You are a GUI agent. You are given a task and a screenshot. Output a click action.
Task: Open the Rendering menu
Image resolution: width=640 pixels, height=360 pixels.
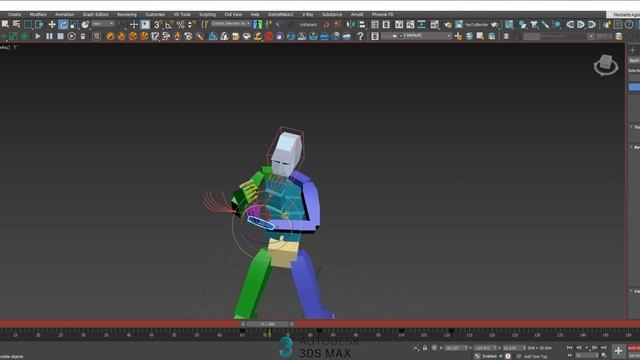pyautogui.click(x=127, y=14)
